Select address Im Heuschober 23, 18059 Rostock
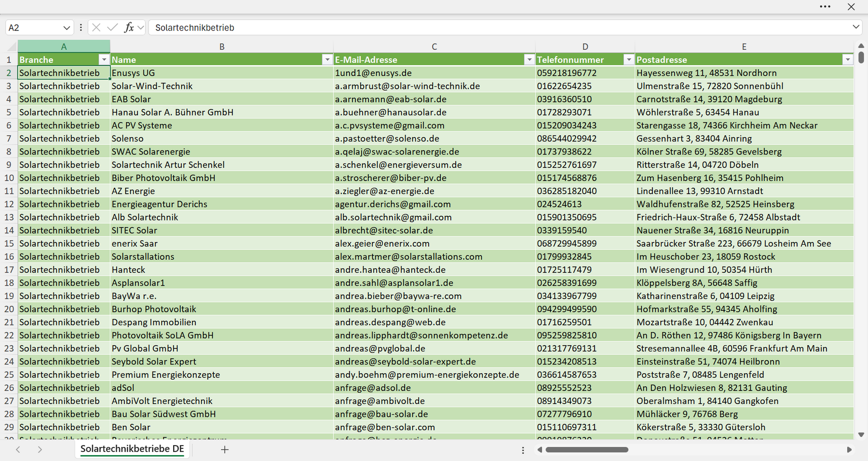Image resolution: width=868 pixels, height=461 pixels. pyautogui.click(x=744, y=256)
